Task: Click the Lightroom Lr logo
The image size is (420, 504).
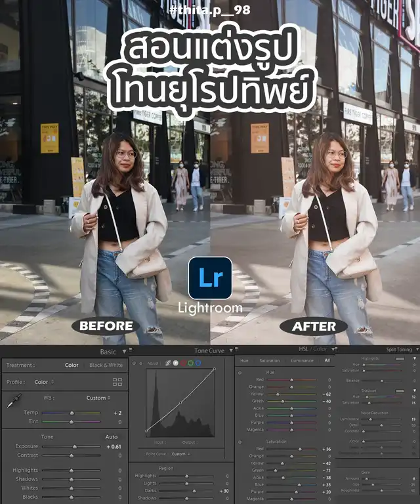Action: coord(210,278)
